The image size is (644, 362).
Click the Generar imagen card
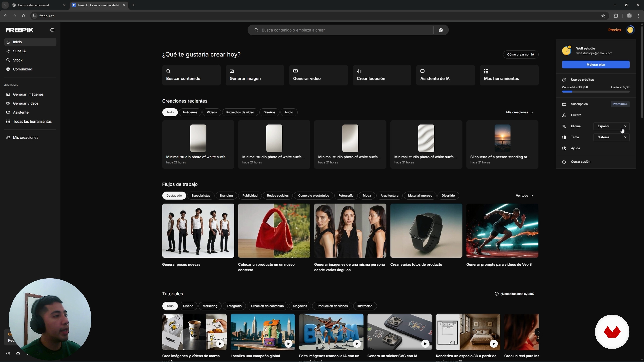tap(255, 75)
